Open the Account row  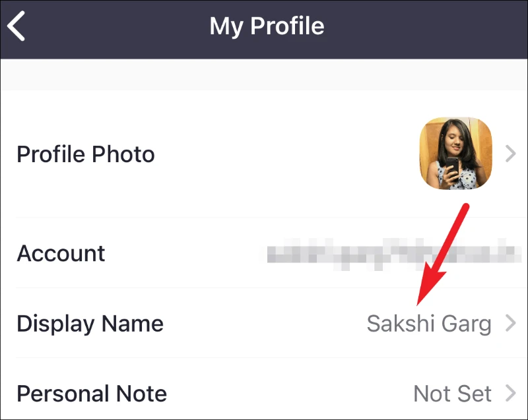[264, 253]
